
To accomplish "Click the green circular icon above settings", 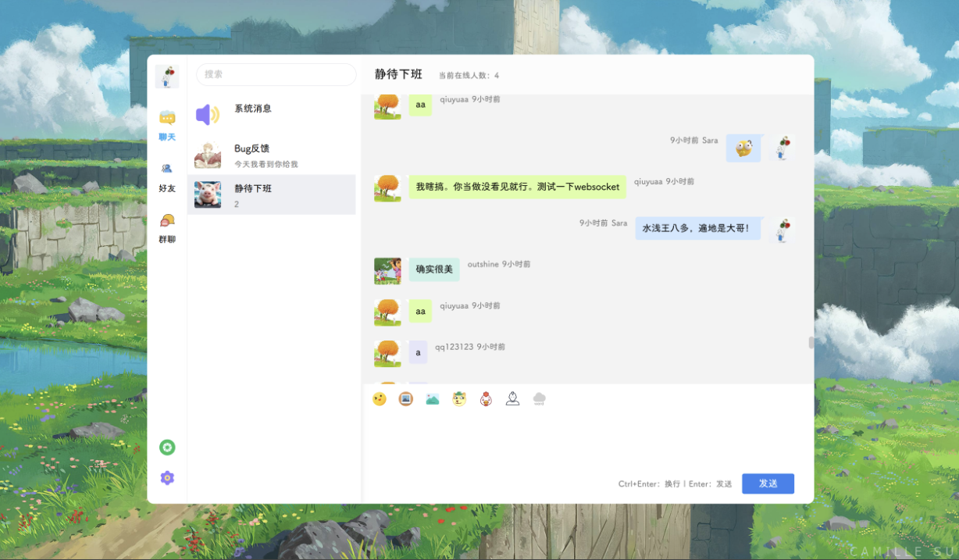I will point(166,447).
